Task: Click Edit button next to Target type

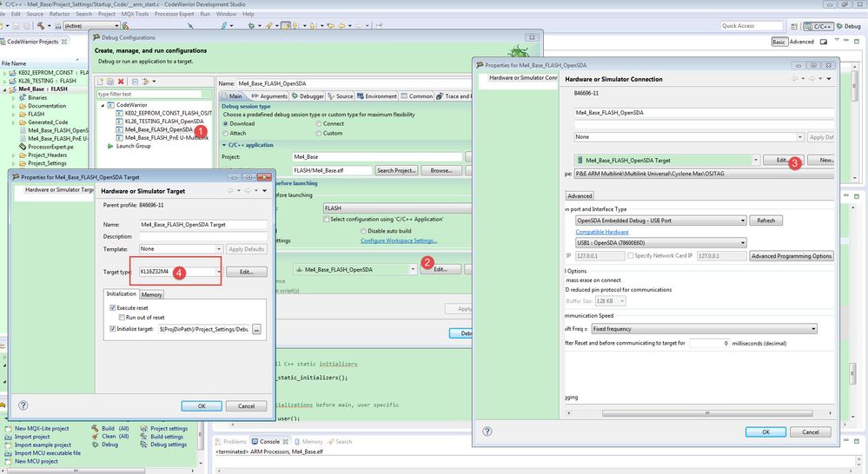Action: (247, 272)
